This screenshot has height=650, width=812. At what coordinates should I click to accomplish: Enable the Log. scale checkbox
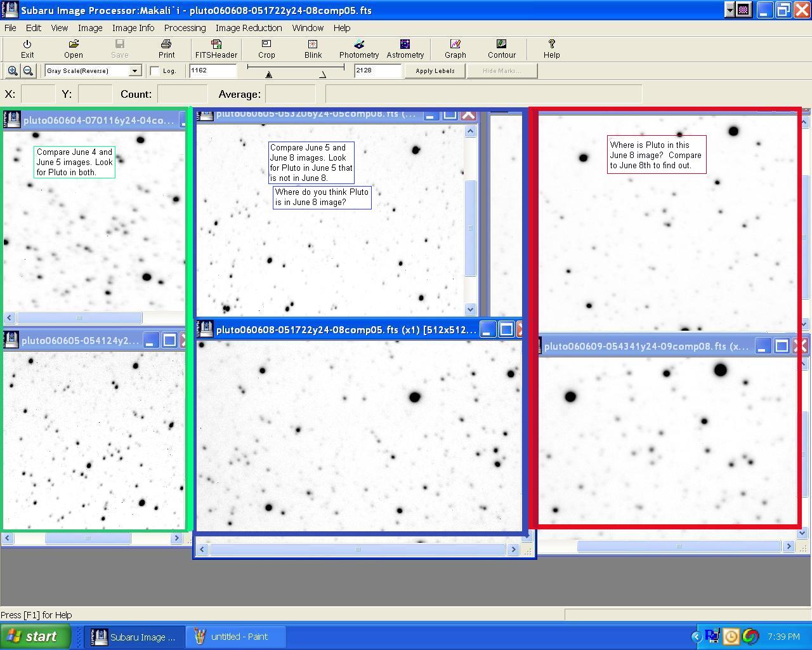pyautogui.click(x=155, y=71)
